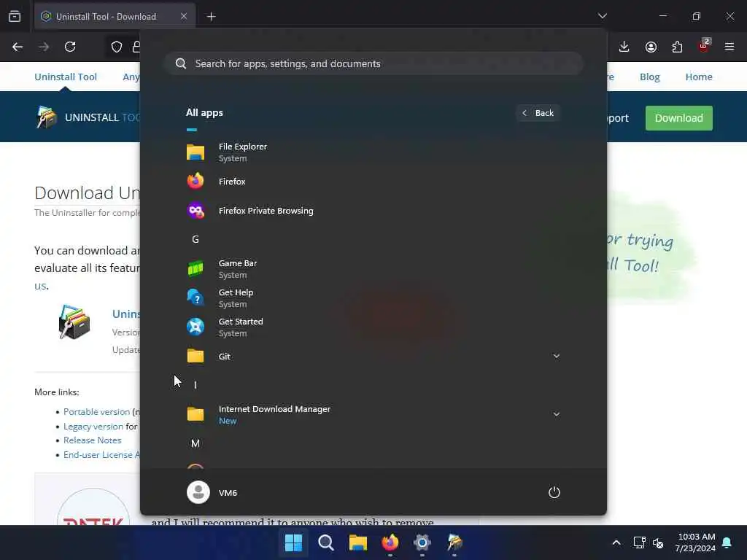The width and height of the screenshot is (747, 560).
Task: Go back in Firefox
Action: coord(18,47)
